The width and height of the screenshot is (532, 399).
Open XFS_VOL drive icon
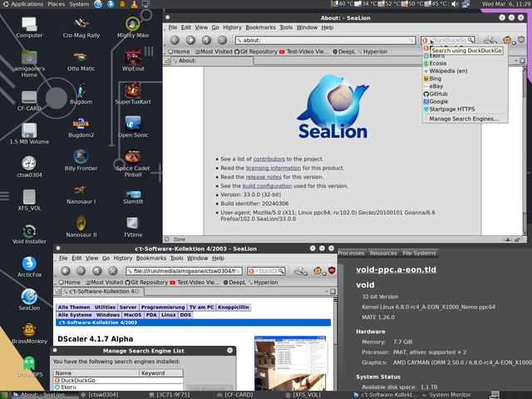click(29, 200)
